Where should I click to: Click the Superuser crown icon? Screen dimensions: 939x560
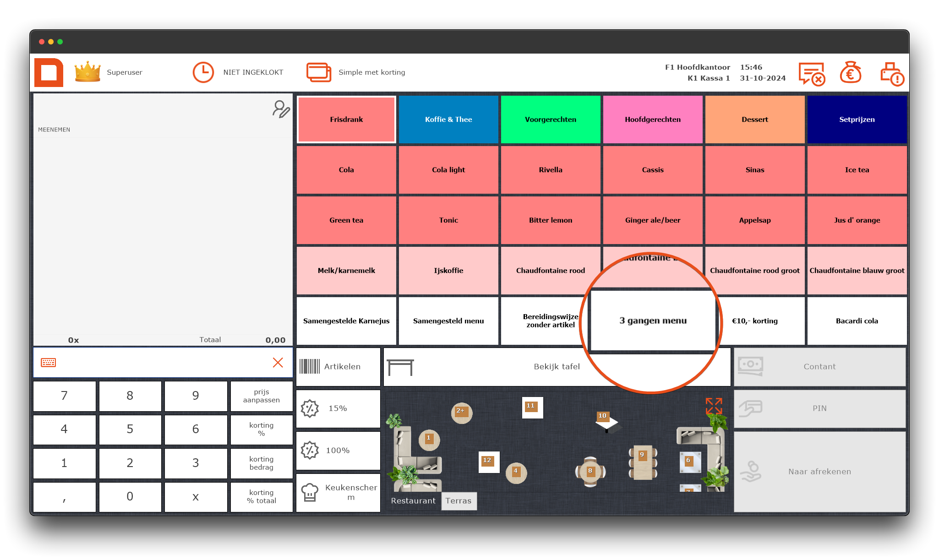click(x=87, y=72)
